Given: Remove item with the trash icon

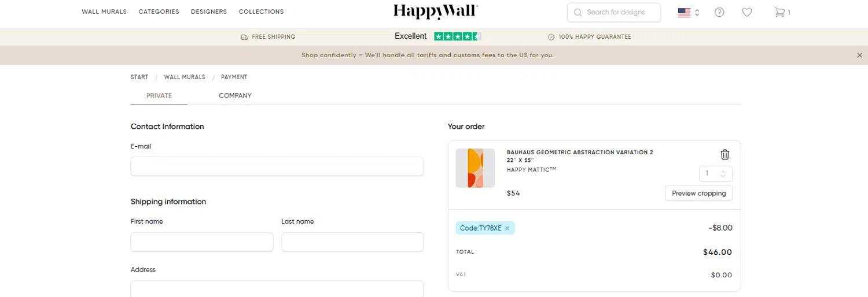Looking at the screenshot, I should point(725,154).
